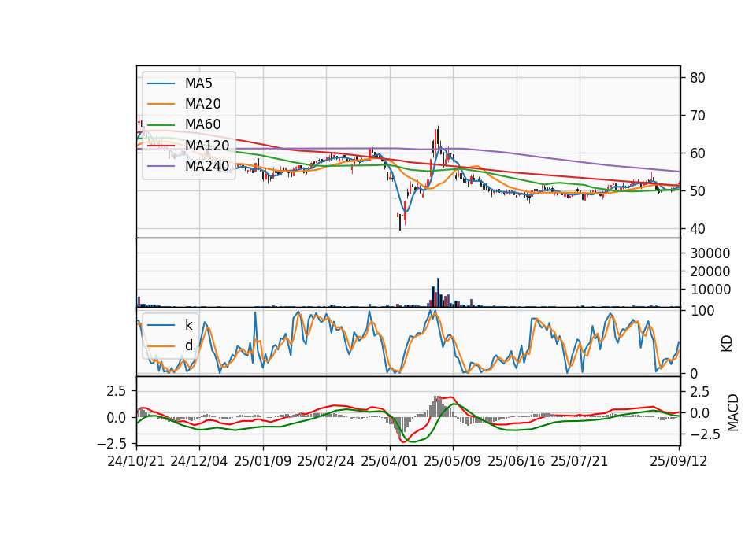Click the price axis value 50
This screenshot has height=543, width=756.
click(x=697, y=191)
